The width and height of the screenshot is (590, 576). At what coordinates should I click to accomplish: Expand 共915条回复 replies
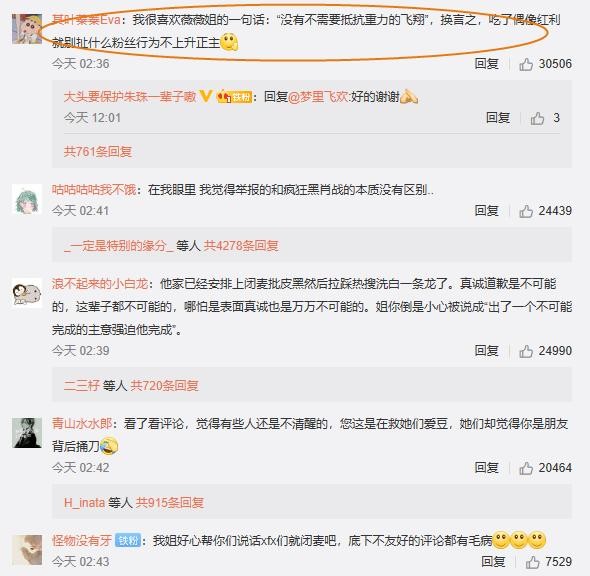pyautogui.click(x=170, y=503)
